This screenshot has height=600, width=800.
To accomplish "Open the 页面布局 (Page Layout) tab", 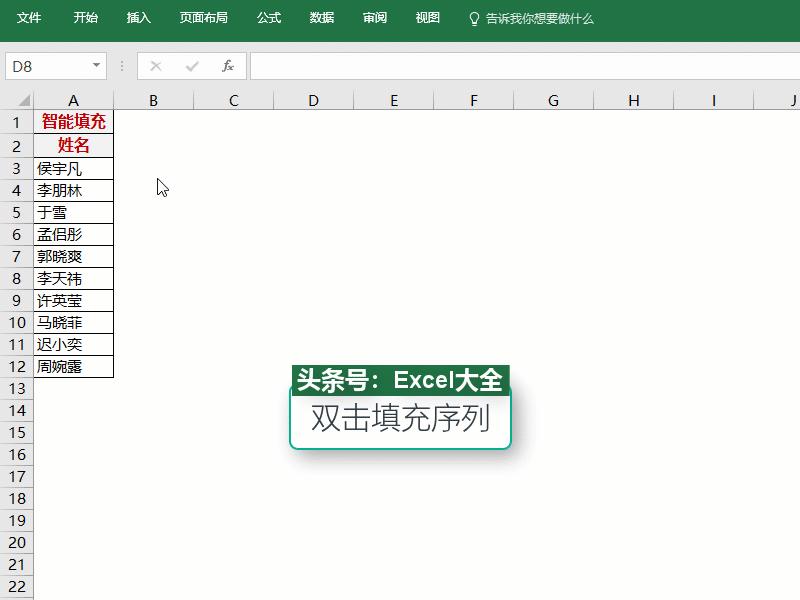I will pos(203,17).
